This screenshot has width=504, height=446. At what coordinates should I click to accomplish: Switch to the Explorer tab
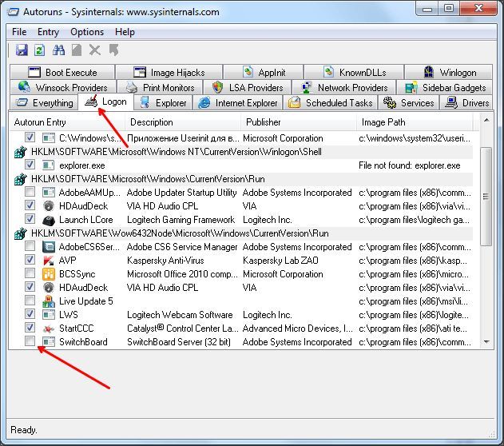coord(164,103)
